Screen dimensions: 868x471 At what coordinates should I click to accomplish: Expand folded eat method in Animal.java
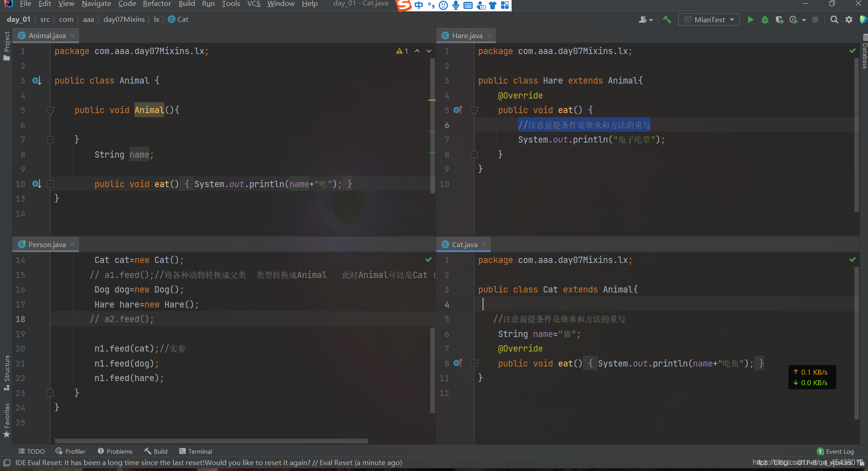(x=50, y=184)
